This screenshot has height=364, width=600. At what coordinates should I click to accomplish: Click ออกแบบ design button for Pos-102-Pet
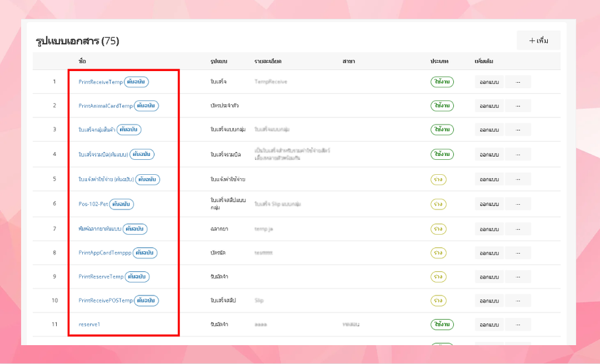coord(489,204)
